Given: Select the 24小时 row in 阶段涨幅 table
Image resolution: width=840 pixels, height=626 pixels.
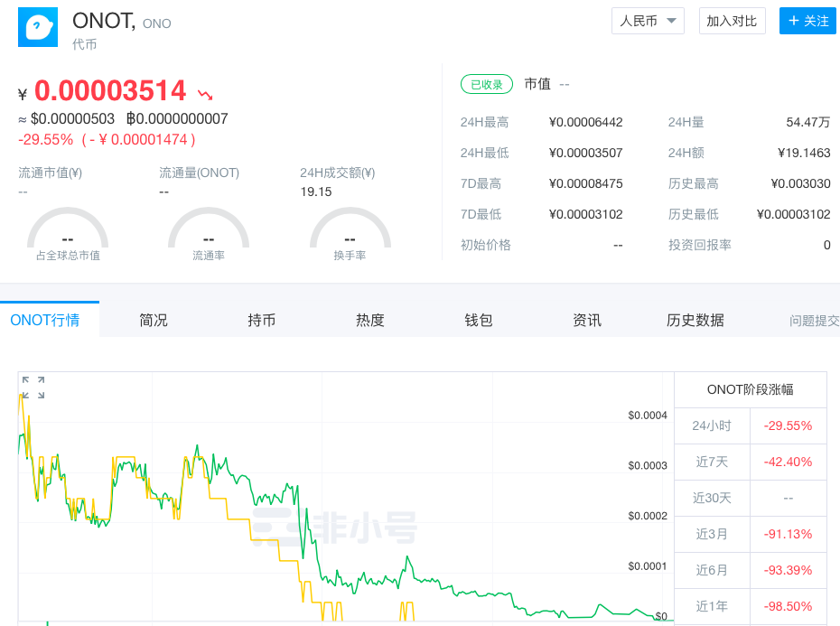Looking at the screenshot, I should 750,425.
